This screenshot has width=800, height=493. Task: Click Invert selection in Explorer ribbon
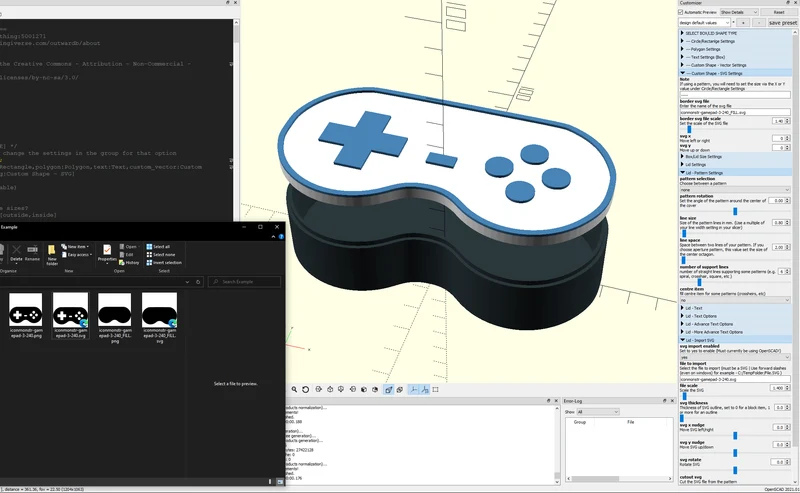(164, 263)
